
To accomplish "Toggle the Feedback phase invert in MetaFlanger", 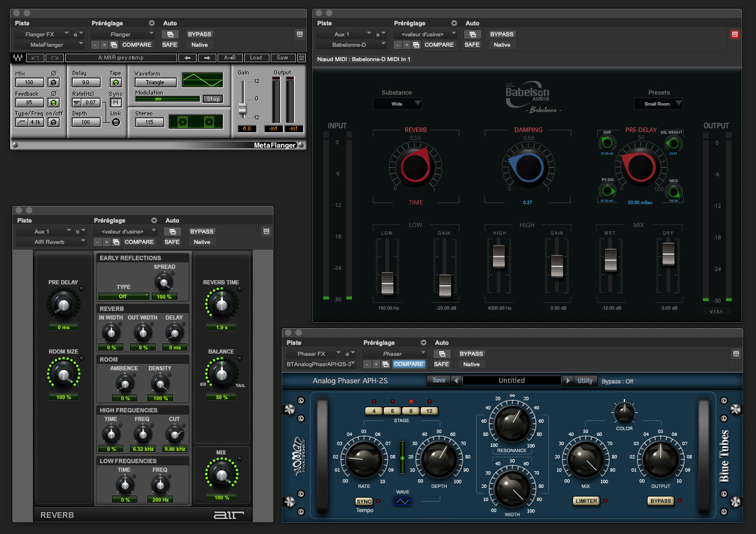I will pos(54,103).
